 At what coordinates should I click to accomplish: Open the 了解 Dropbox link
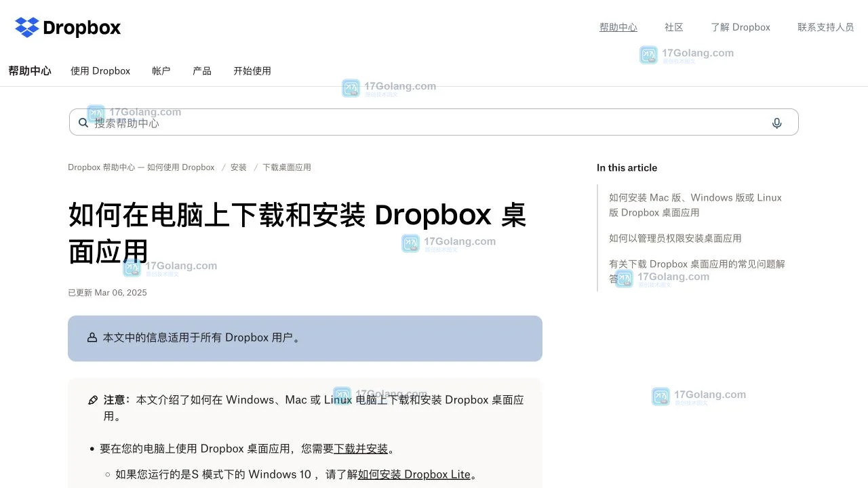point(741,27)
